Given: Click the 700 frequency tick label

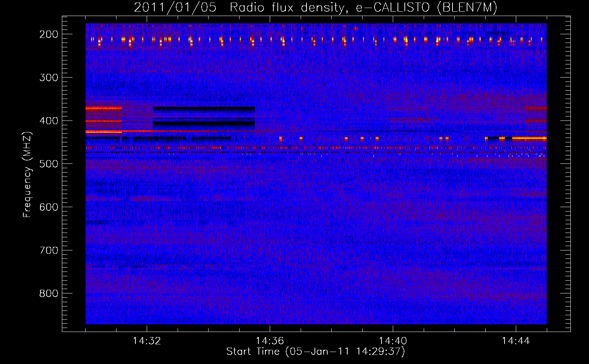Looking at the screenshot, I should pyautogui.click(x=49, y=250).
